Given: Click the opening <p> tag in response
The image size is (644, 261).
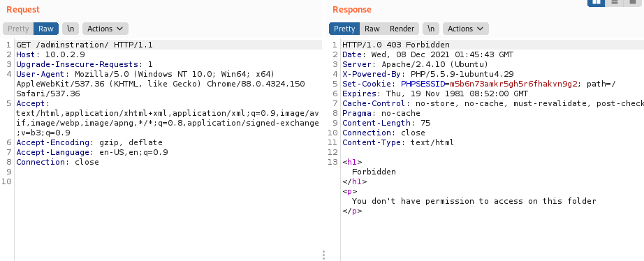Looking at the screenshot, I should tap(349, 192).
